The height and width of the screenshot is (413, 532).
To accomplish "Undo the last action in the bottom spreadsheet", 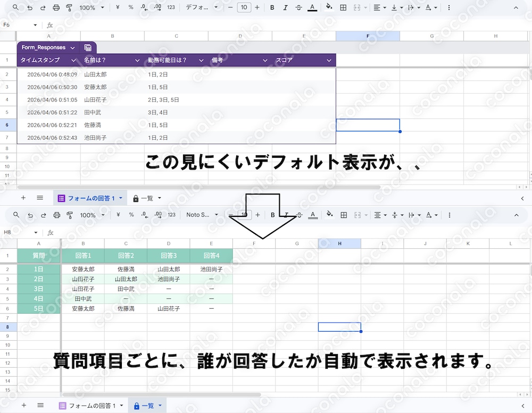I will (30, 215).
